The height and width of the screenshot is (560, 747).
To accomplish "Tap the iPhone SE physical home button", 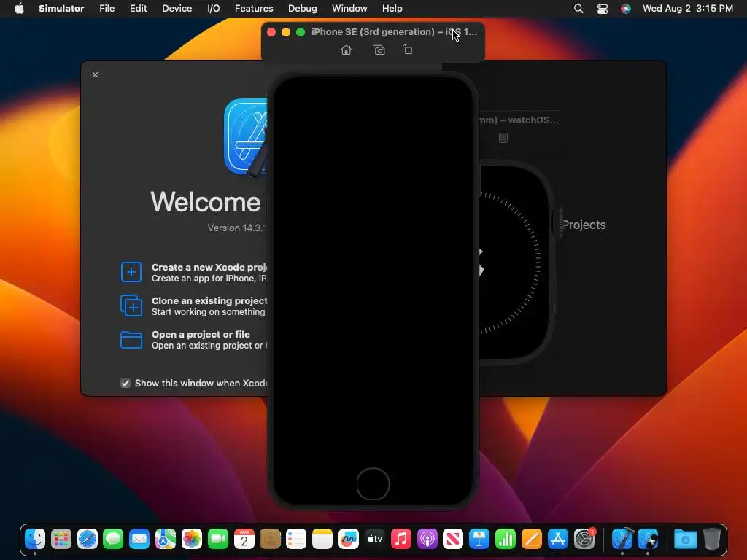I will click(x=373, y=484).
